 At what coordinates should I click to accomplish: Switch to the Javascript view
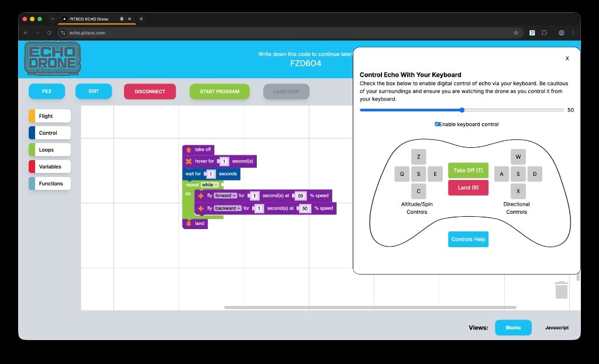pyautogui.click(x=557, y=328)
